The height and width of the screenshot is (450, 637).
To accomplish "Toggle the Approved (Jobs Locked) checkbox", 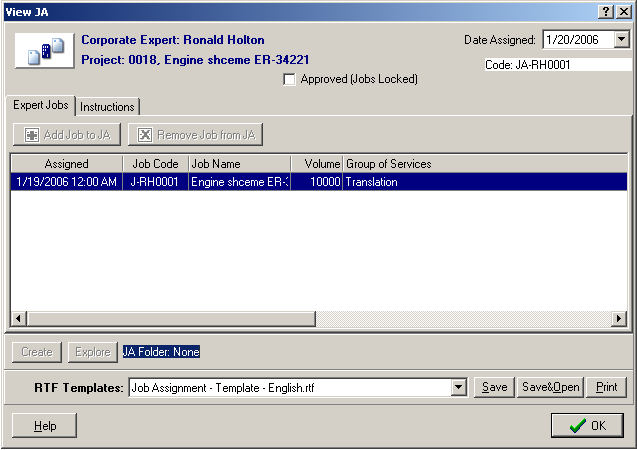I will click(290, 79).
